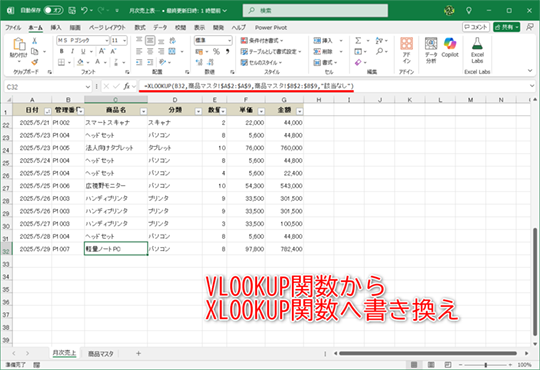This screenshot has height=370, width=540.
Task: Click the コメント button
Action: click(476, 27)
